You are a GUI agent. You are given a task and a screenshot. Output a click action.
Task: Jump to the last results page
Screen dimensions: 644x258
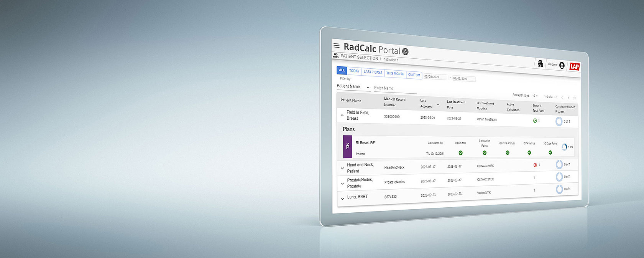click(x=574, y=98)
